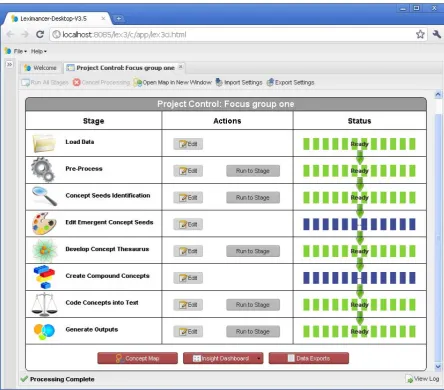
Task: Open the Concept Map
Action: (x=137, y=358)
